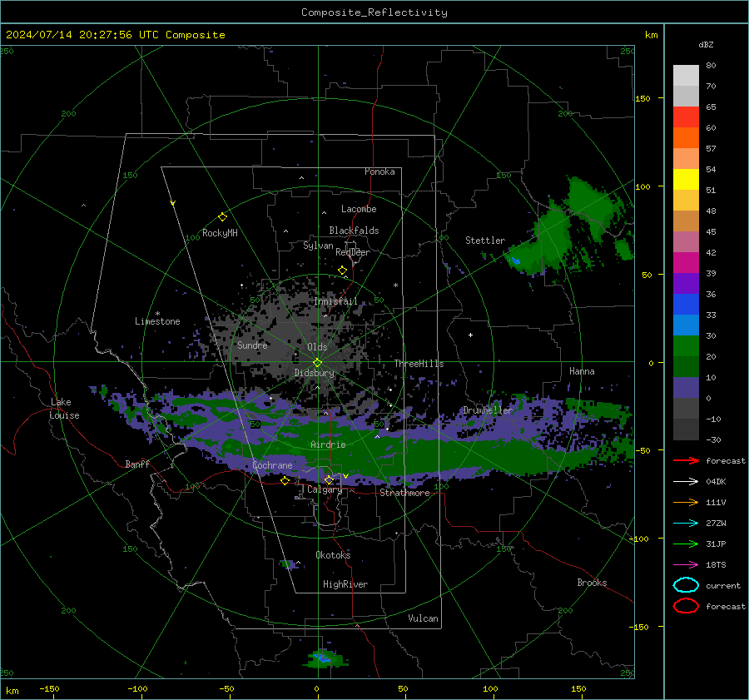Viewport: 749px width, 700px height.
Task: Click the 'current' legend text
Action: click(723, 585)
